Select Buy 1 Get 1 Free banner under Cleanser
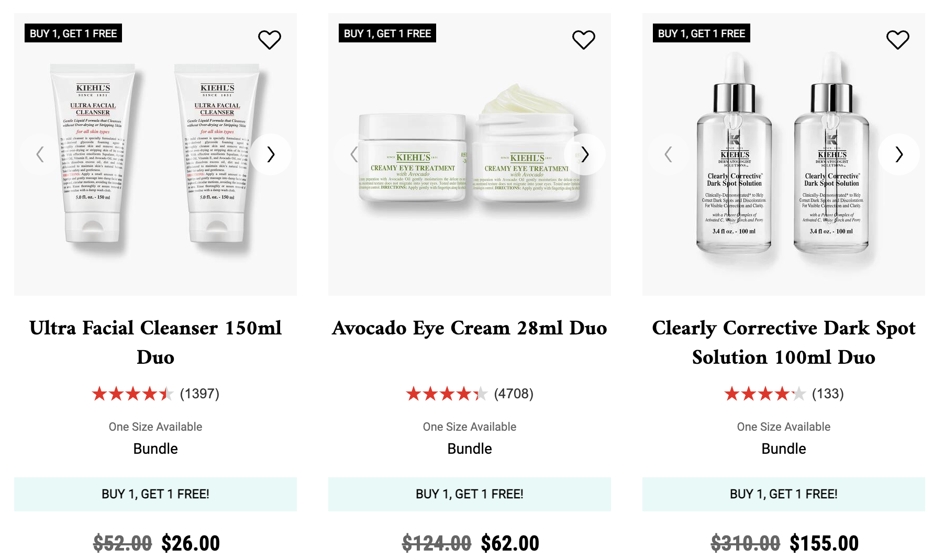This screenshot has height=560, width=933. [x=155, y=494]
